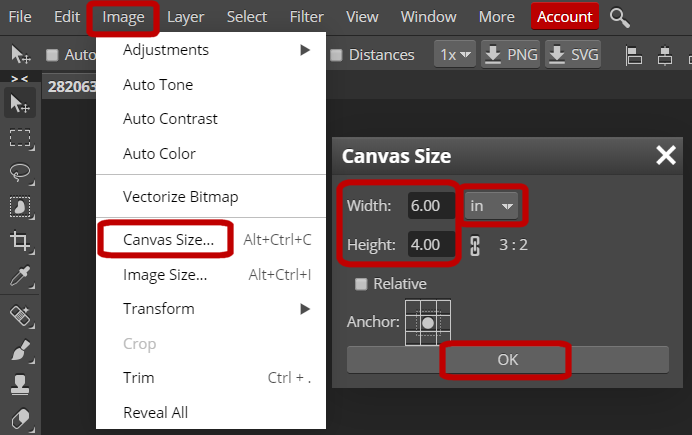Click the center anchor point in grid
The height and width of the screenshot is (435, 692).
coord(428,323)
